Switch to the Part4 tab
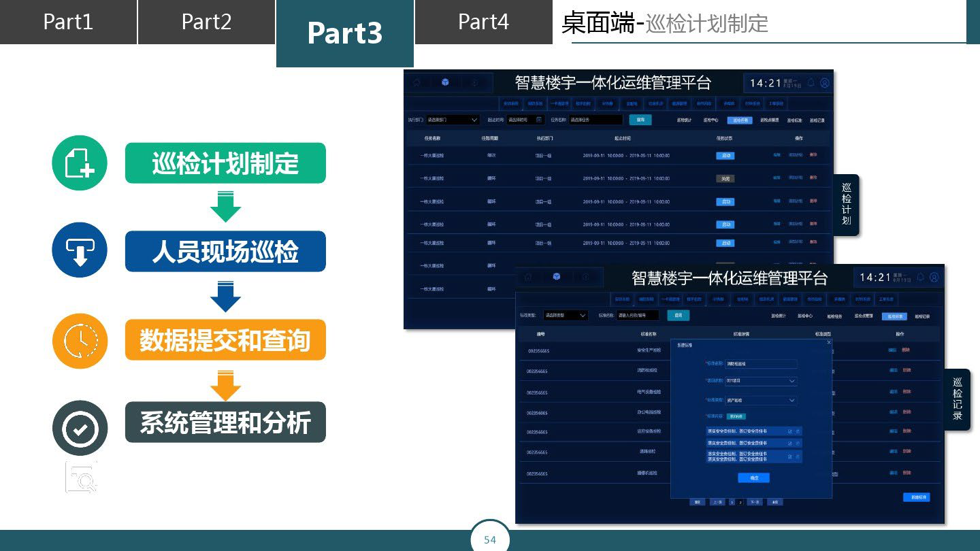 click(x=483, y=22)
